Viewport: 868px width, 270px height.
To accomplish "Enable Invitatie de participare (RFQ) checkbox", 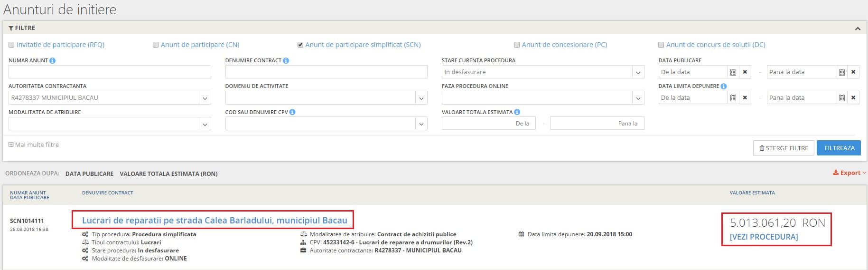I will tap(11, 45).
